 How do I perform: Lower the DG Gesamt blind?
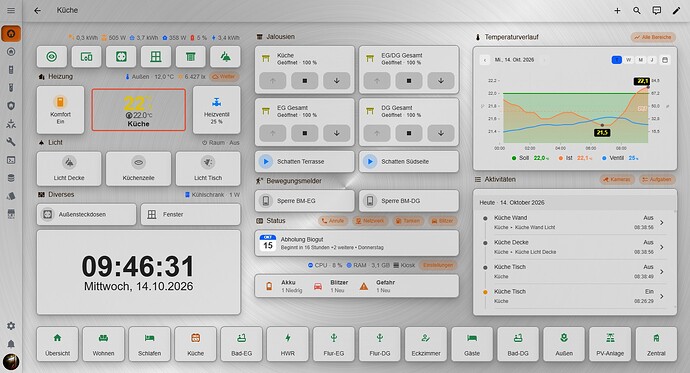(441, 133)
